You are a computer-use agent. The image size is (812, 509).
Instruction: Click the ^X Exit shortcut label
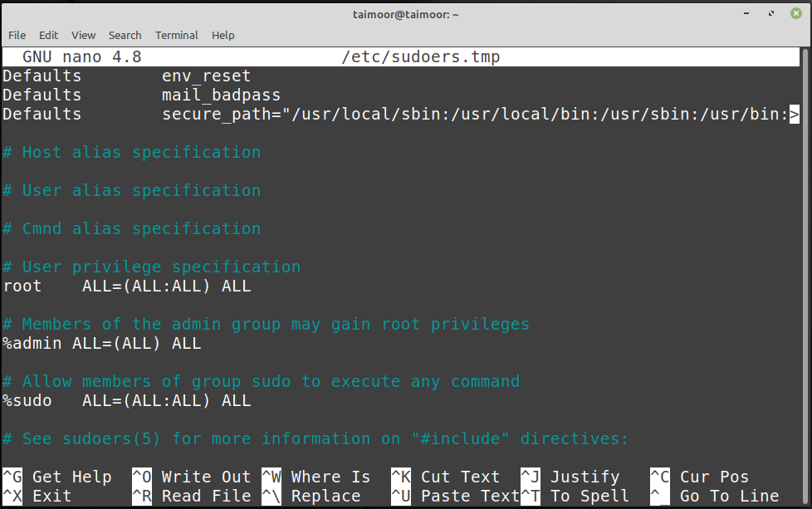[x=37, y=496]
